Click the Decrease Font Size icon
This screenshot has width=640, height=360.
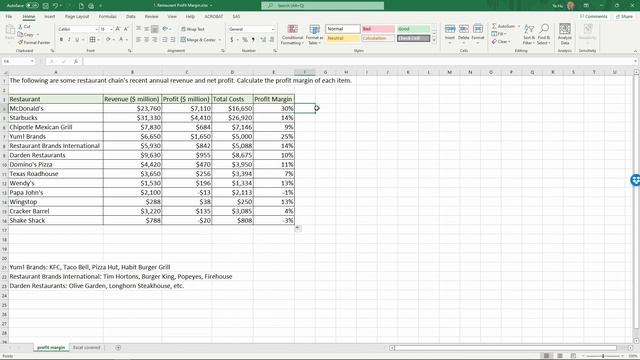[126, 29]
